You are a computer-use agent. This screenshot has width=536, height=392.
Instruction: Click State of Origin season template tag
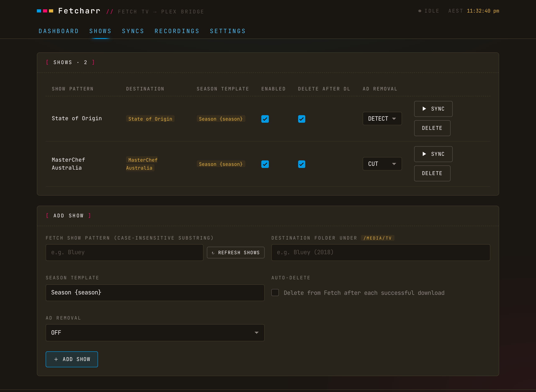pyautogui.click(x=221, y=119)
